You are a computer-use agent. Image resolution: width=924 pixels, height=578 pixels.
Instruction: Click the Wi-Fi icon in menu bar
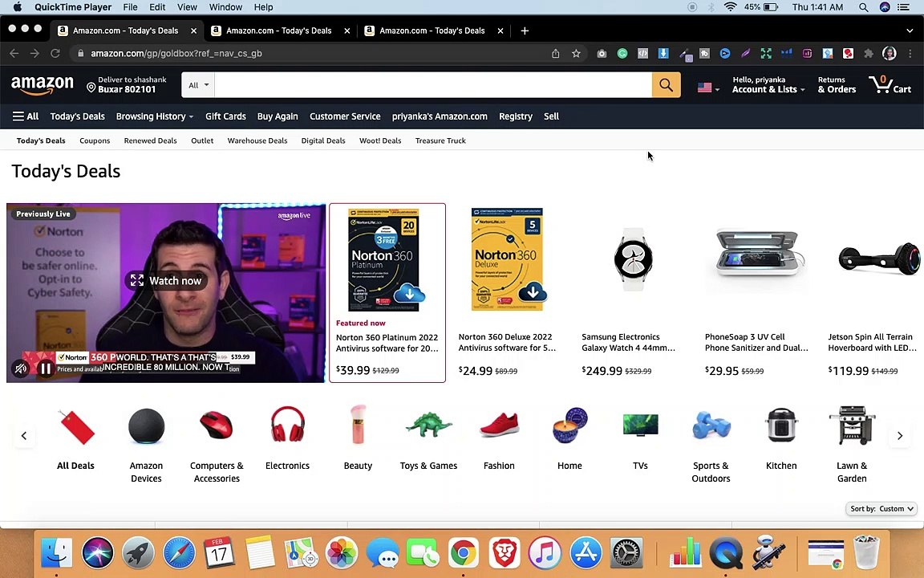(730, 7)
